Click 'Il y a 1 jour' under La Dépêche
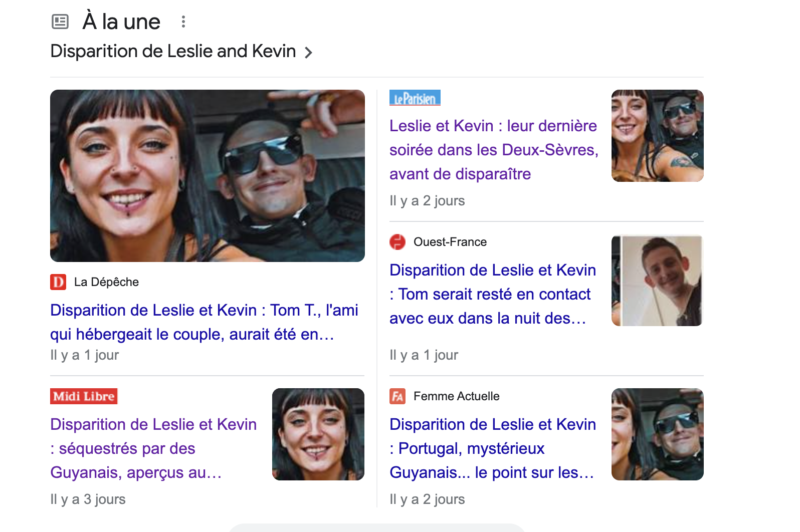Viewport: 800px width, 532px height. (84, 355)
